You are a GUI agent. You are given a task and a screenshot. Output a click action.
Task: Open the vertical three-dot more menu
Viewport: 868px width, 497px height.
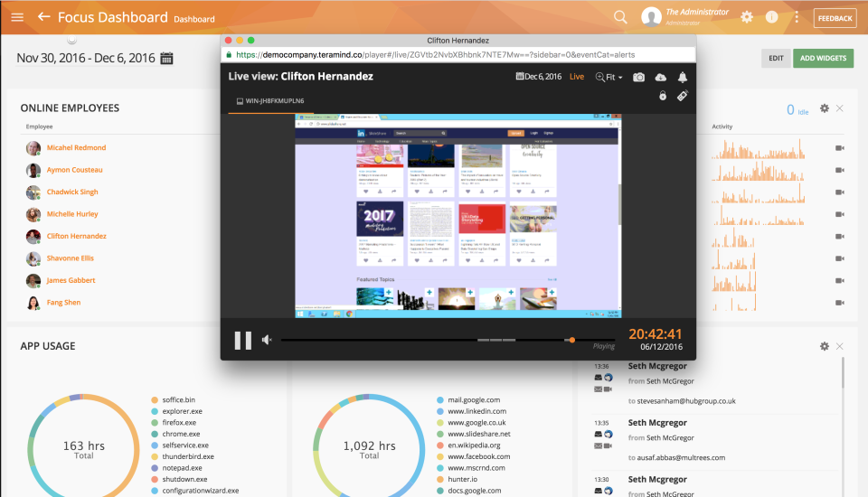(797, 17)
